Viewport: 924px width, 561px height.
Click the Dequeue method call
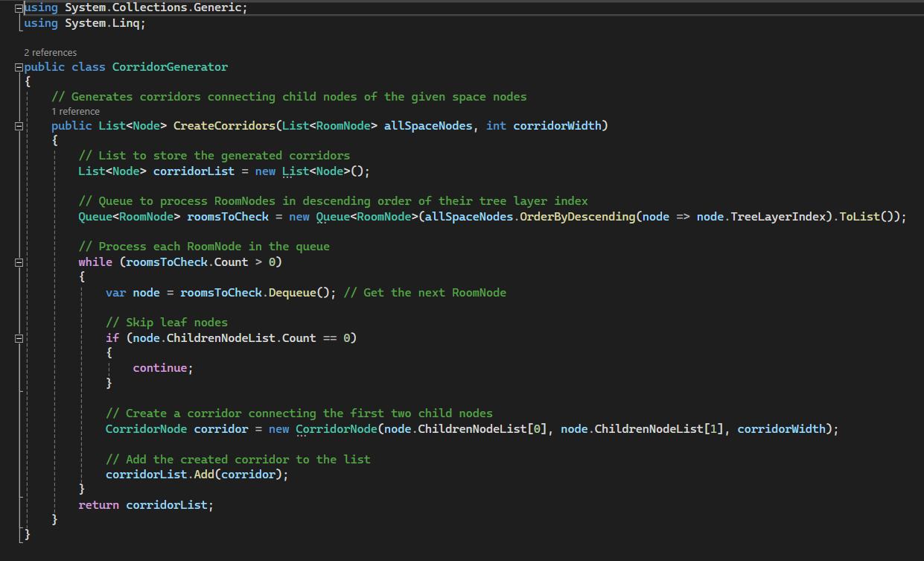tap(292, 293)
